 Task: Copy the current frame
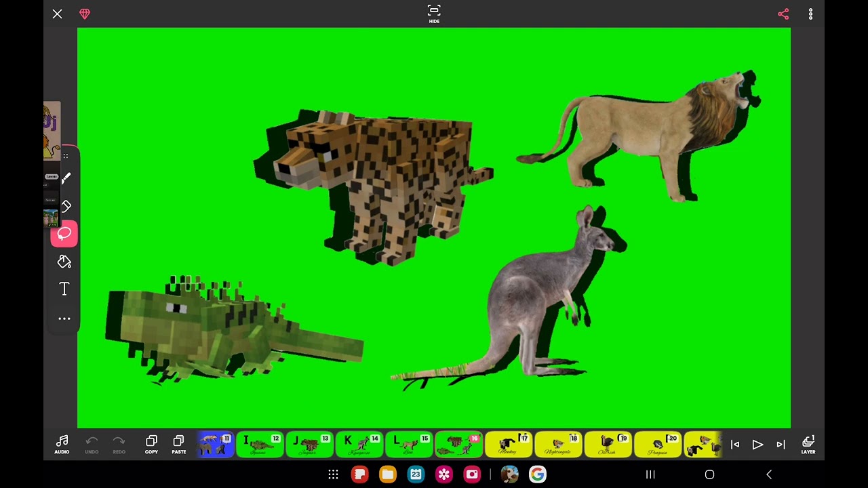point(151,445)
